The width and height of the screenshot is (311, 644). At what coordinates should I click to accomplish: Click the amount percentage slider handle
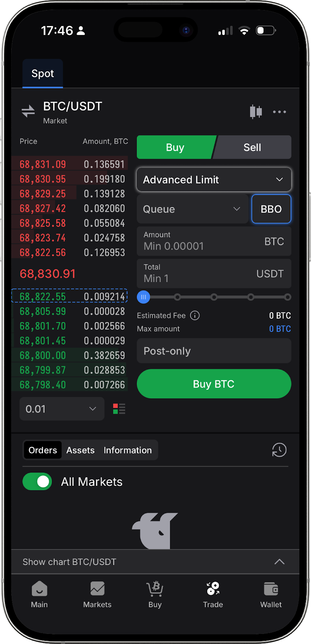(x=143, y=297)
